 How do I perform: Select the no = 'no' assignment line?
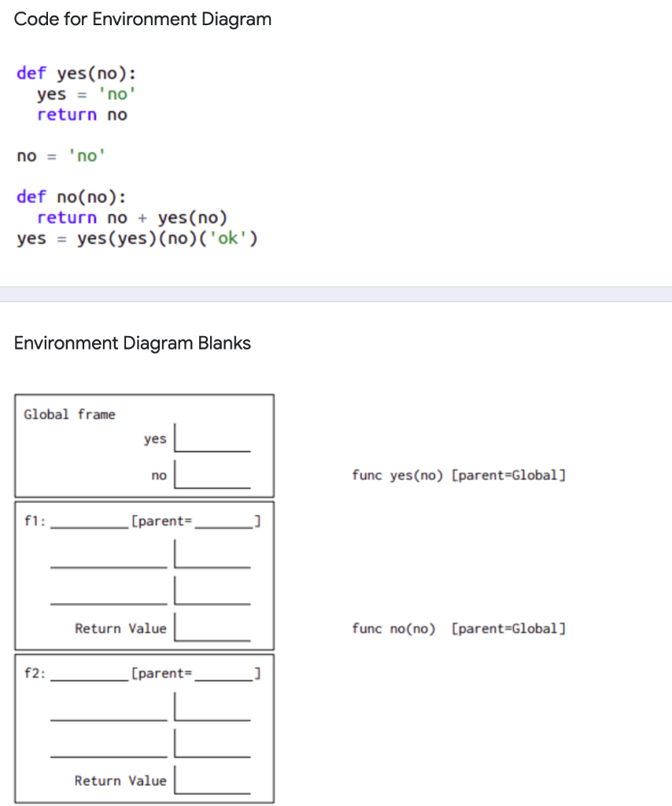pos(59,156)
